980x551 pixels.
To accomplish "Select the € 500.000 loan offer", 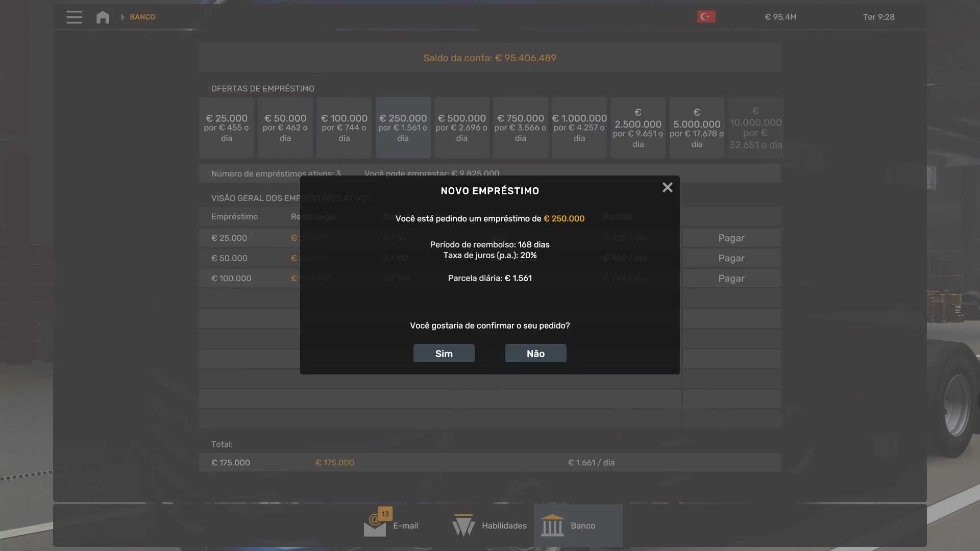I will pyautogui.click(x=461, y=128).
